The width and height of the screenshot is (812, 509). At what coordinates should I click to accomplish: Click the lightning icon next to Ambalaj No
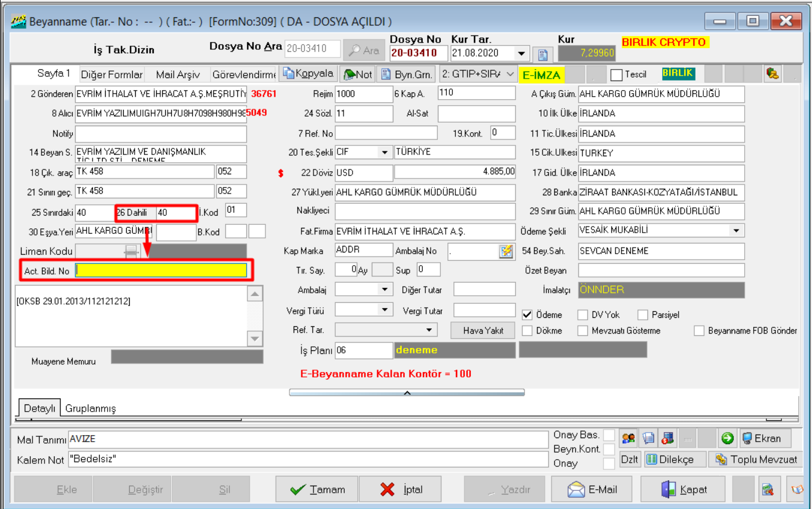(x=506, y=251)
